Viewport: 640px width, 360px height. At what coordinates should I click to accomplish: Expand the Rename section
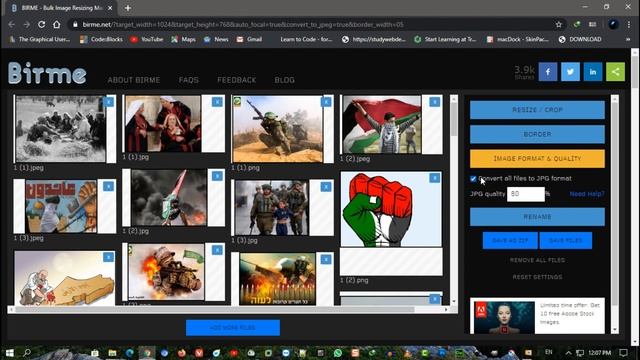[x=537, y=217]
